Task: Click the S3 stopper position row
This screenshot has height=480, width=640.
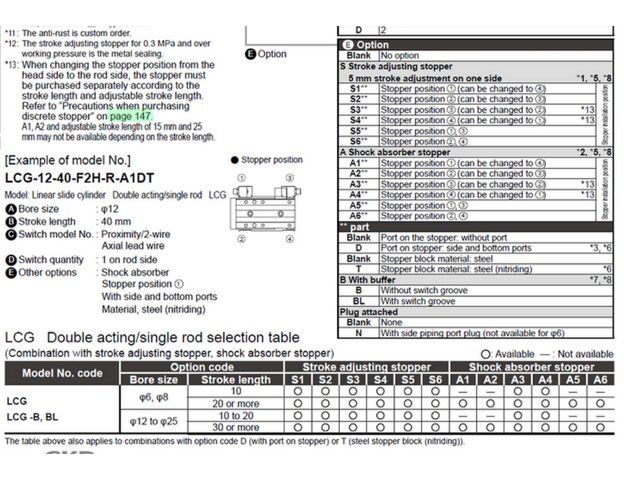Action: click(467, 110)
